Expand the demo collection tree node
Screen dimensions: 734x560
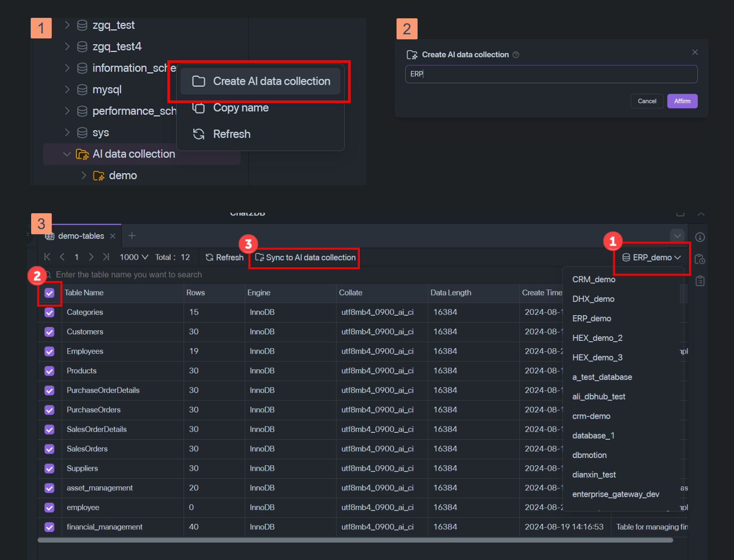click(84, 176)
